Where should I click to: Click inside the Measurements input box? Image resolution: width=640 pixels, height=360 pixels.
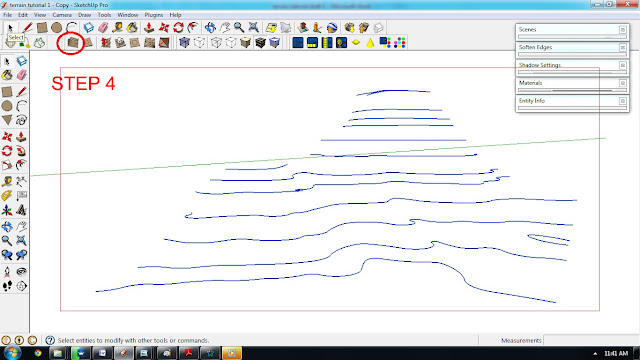[591, 340]
